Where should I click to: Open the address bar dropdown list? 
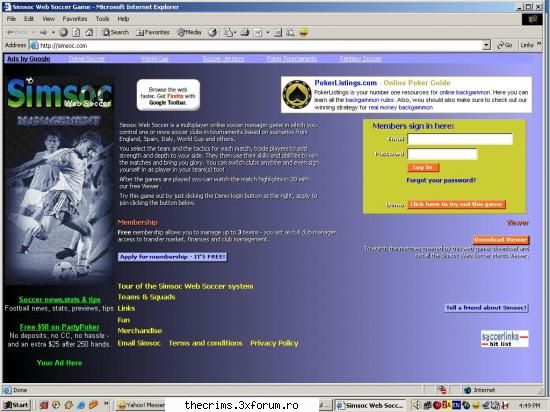click(486, 45)
